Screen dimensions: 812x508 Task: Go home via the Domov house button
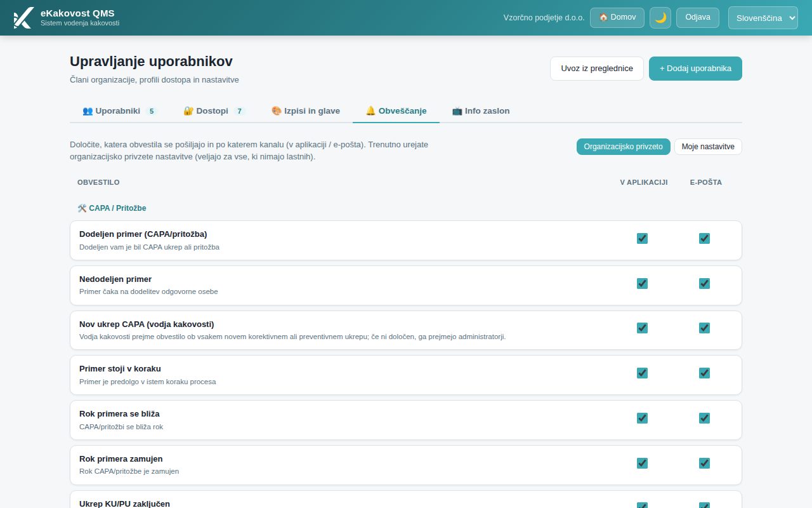[x=617, y=18]
